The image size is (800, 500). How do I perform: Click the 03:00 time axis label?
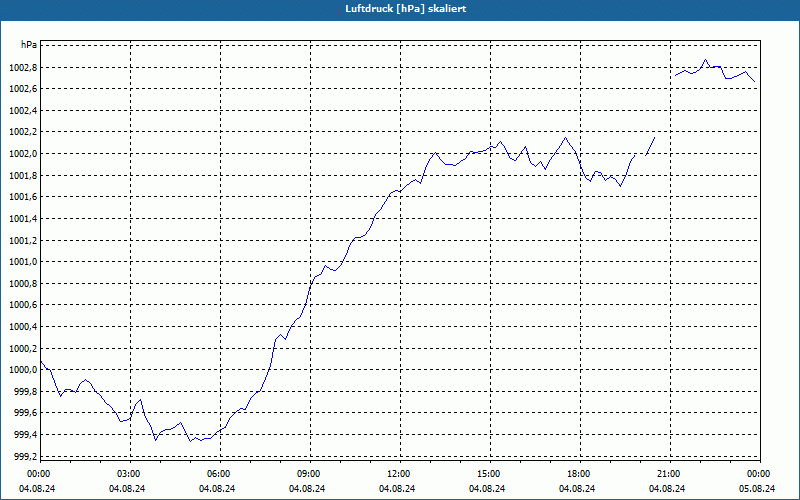pos(128,474)
